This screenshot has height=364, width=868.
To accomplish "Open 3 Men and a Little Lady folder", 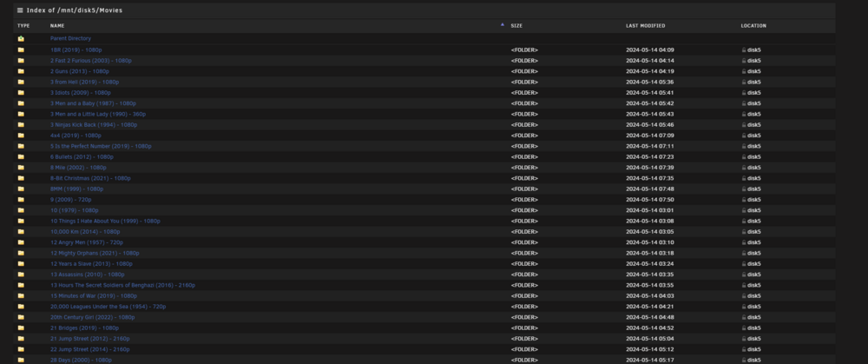I will tap(98, 114).
